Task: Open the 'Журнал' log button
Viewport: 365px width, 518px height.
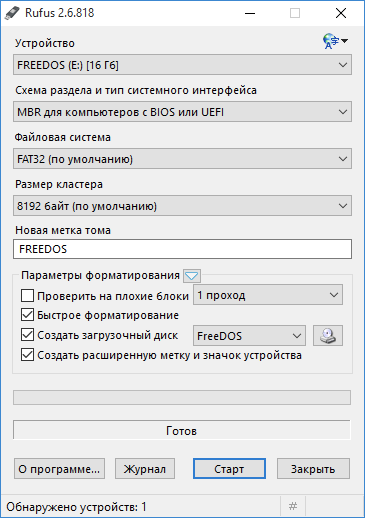Action: tap(145, 469)
